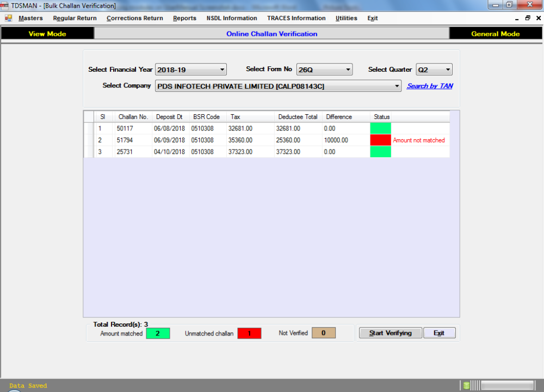Image resolution: width=544 pixels, height=392 pixels.
Task: Click the TDSMAN application icon in title bar
Action: pyautogui.click(x=5, y=5)
